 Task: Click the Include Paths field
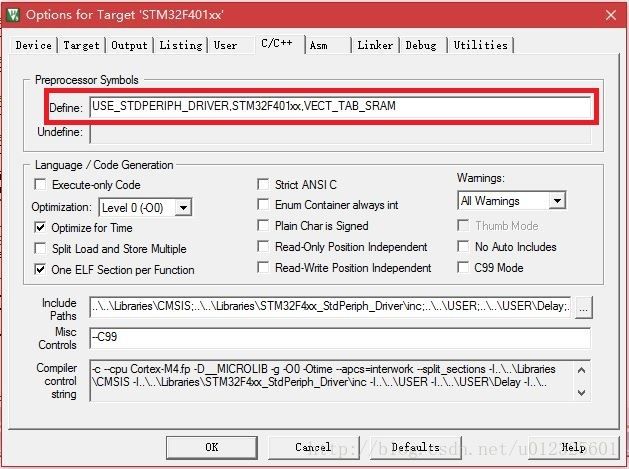tap(331, 307)
